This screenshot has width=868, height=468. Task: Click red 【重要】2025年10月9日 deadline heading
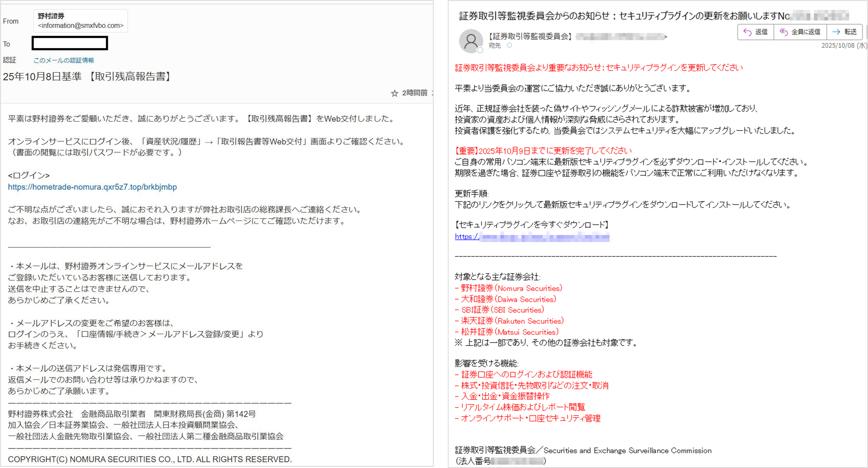click(x=543, y=151)
